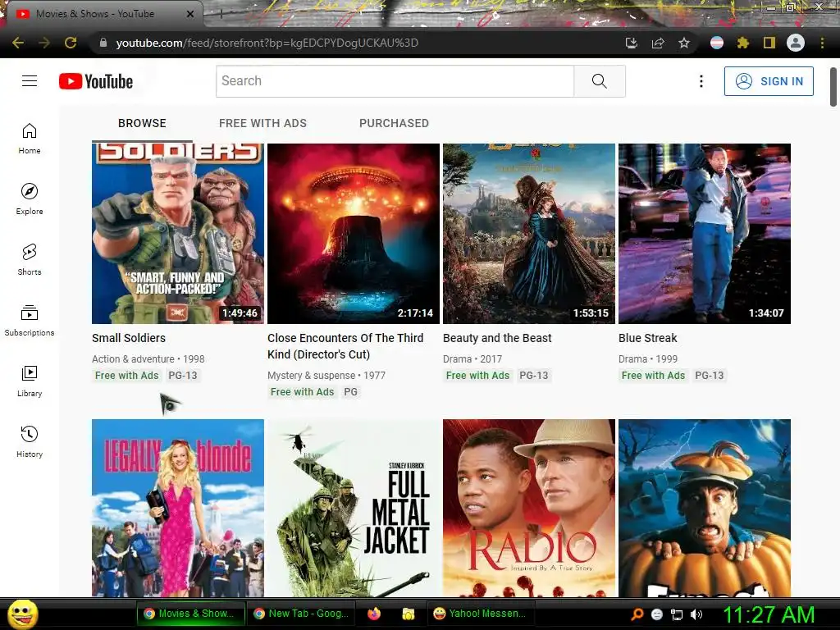Open the Small Soldiers title link

pos(129,338)
